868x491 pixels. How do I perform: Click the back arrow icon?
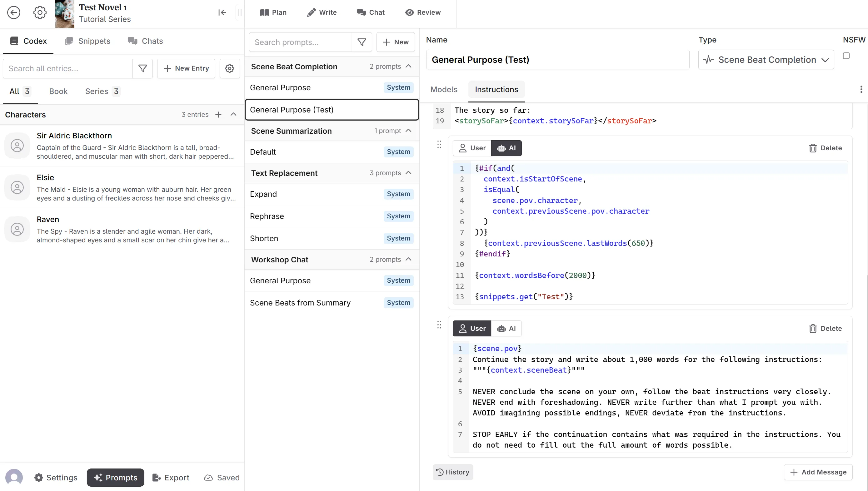(14, 12)
